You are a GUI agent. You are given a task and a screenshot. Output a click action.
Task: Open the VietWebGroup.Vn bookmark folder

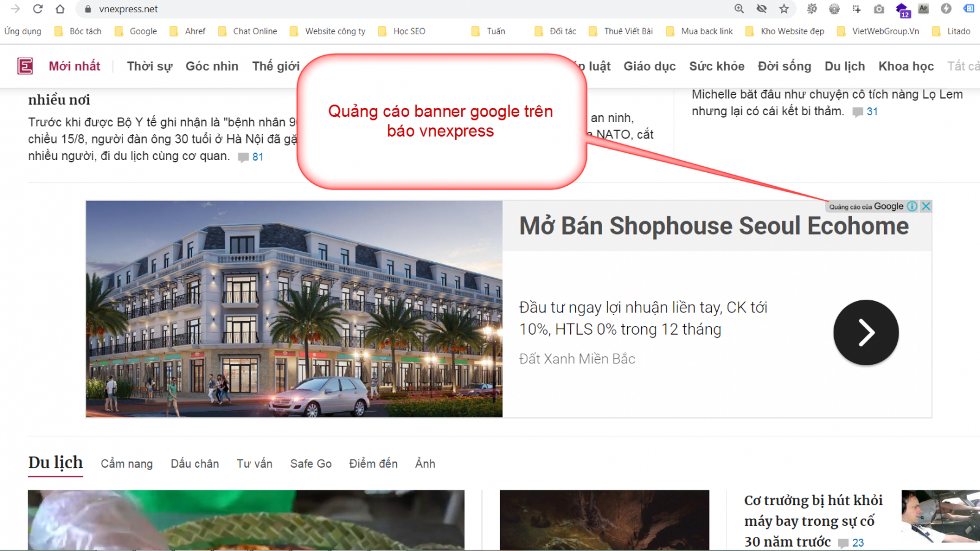(878, 31)
